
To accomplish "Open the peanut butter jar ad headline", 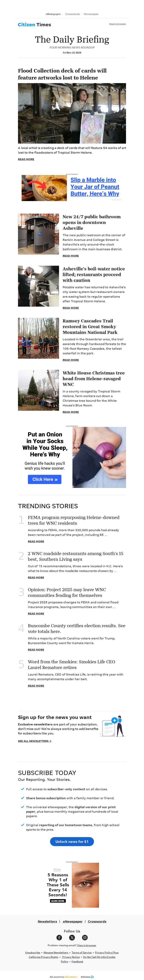I will click(x=95, y=186).
